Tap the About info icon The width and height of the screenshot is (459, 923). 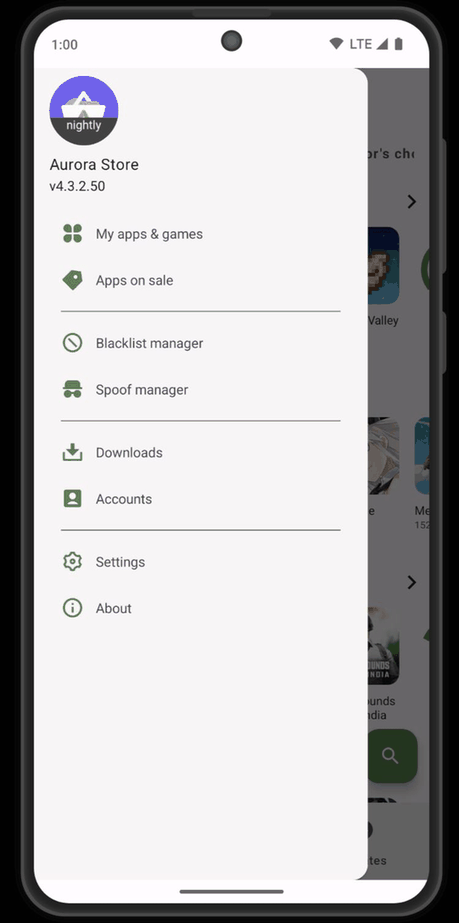tap(72, 609)
